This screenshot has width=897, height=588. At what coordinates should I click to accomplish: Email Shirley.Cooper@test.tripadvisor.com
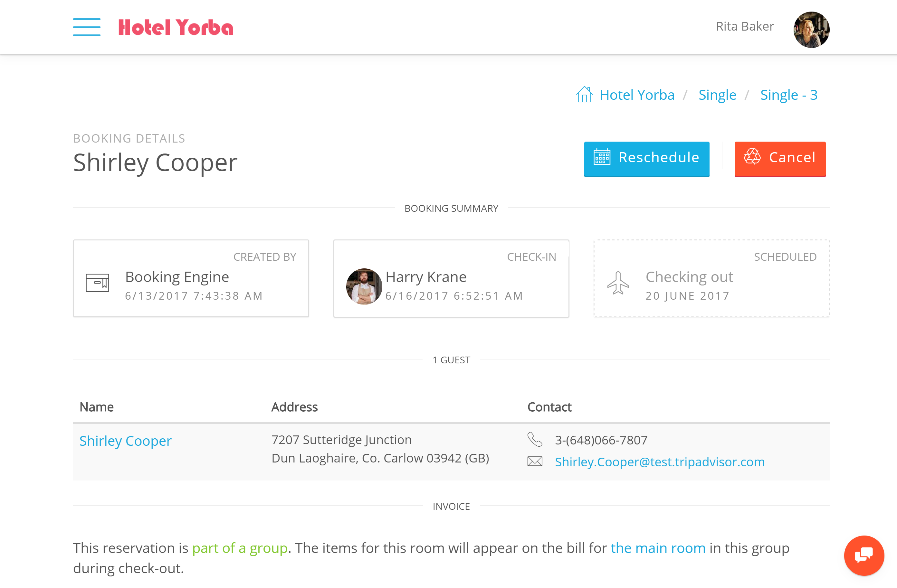(x=660, y=462)
